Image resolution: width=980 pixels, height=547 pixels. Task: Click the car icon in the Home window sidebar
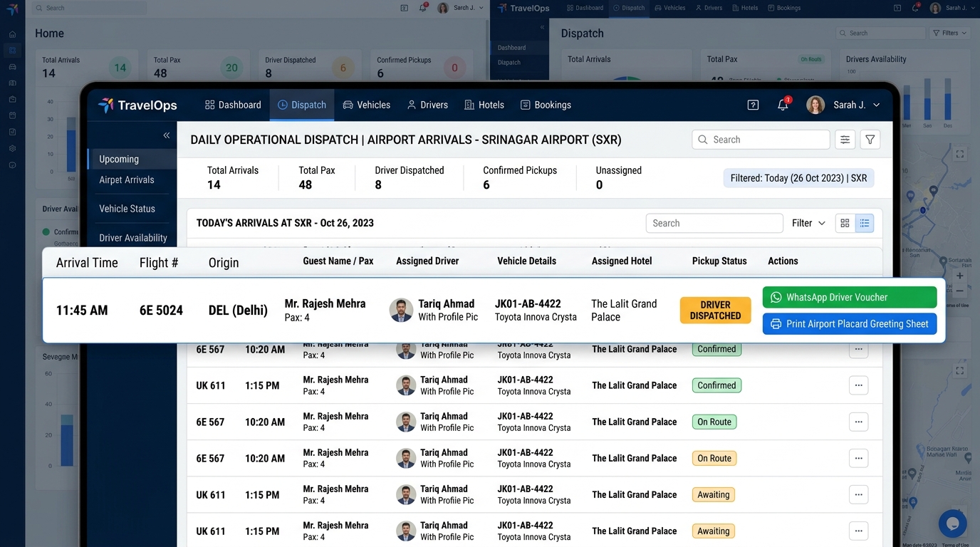(x=12, y=66)
